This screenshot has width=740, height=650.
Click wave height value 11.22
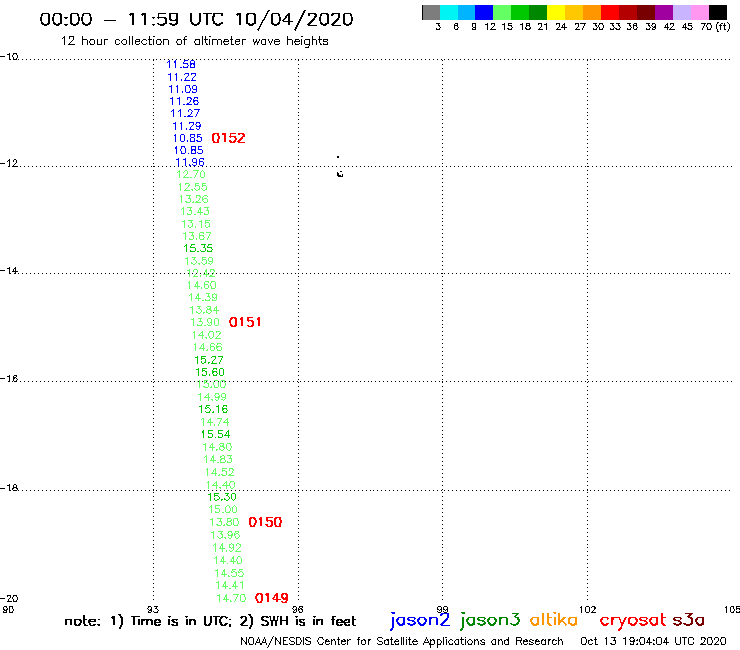point(182,77)
